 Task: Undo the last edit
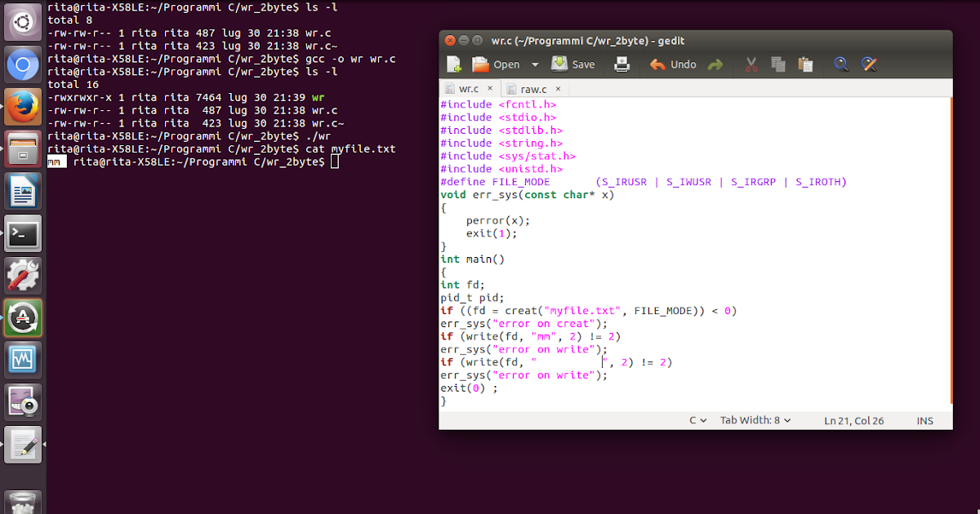(670, 63)
